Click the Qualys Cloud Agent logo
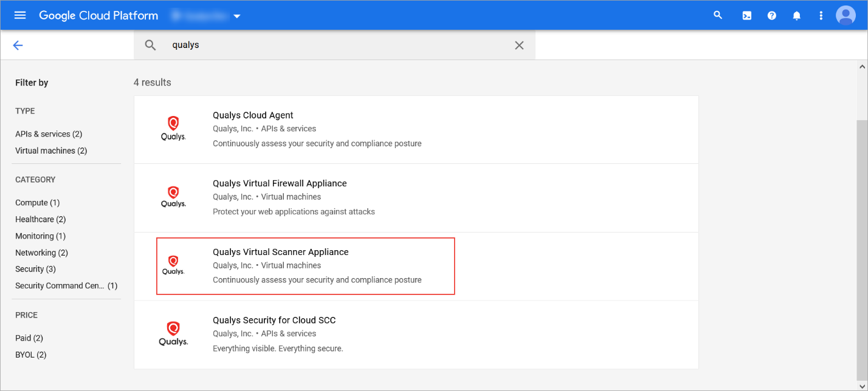This screenshot has height=391, width=868. [x=173, y=127]
